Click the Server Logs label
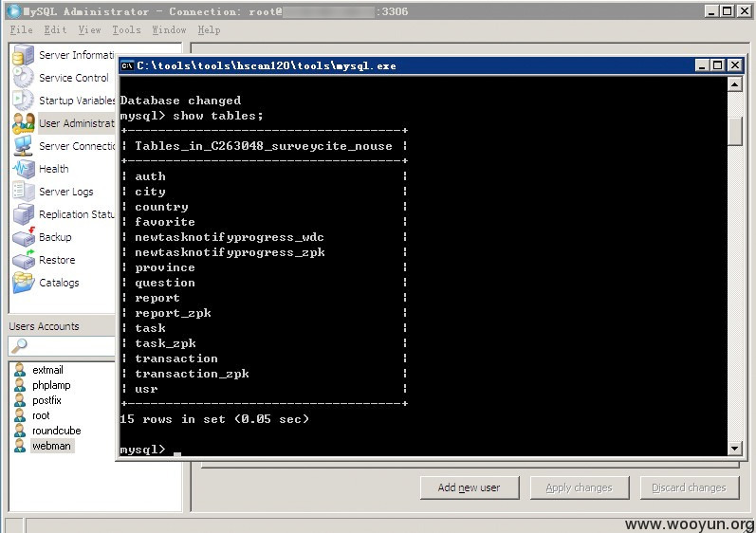 pyautogui.click(x=66, y=192)
